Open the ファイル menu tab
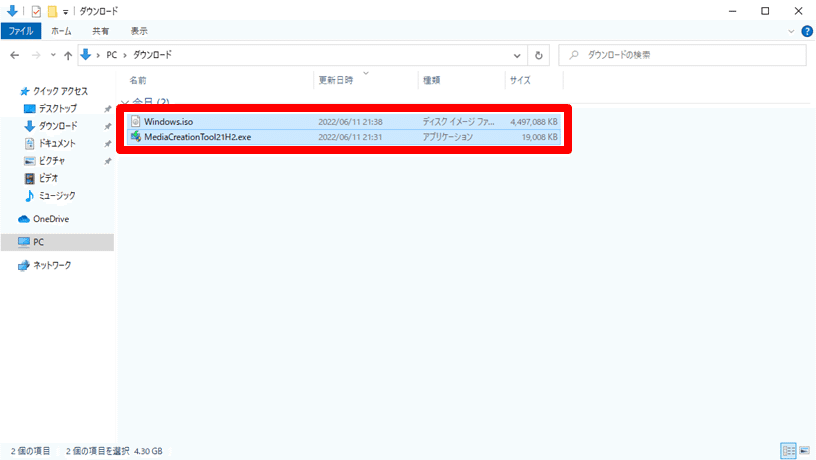Viewport: 816px width, 460px height. point(21,31)
